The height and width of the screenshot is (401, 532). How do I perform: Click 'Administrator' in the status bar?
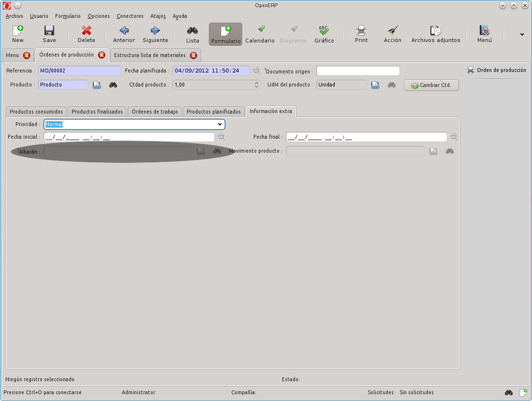(138, 392)
